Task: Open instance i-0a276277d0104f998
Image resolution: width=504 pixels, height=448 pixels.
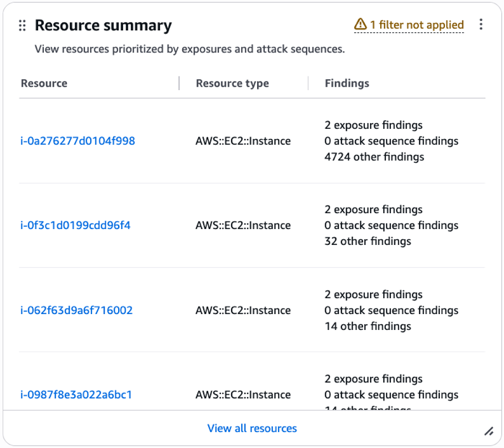Action: (x=78, y=141)
